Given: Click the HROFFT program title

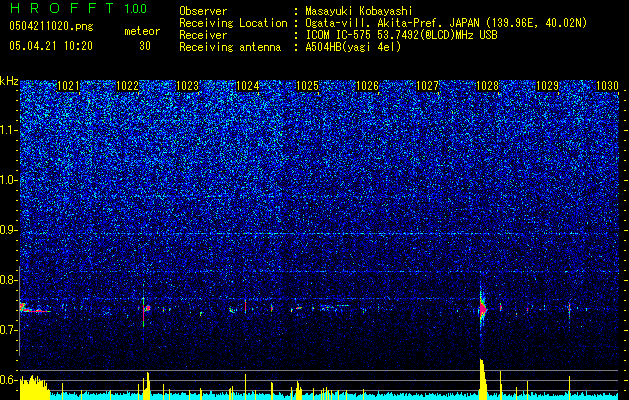Looking at the screenshot, I should 62,8.
